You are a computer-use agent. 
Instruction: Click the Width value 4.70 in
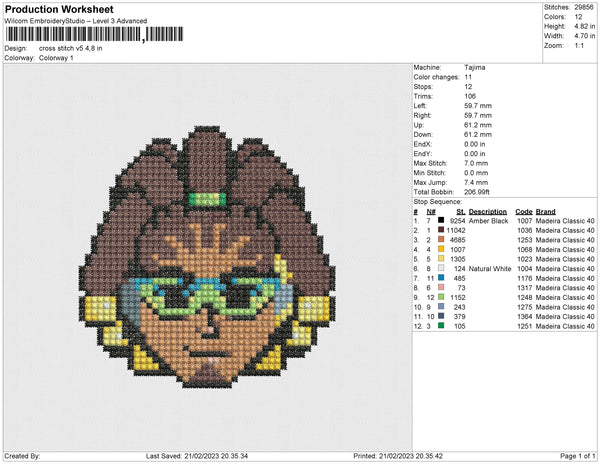[x=584, y=36]
